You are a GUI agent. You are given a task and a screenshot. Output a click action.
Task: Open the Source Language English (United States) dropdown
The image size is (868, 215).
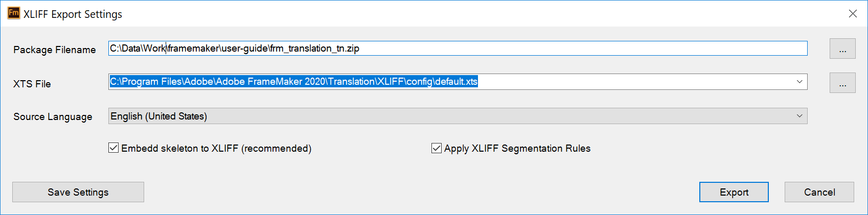[x=450, y=116]
